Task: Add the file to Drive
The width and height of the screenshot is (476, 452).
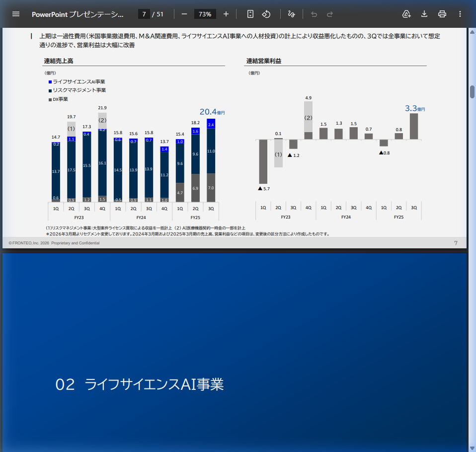Action: click(x=406, y=14)
